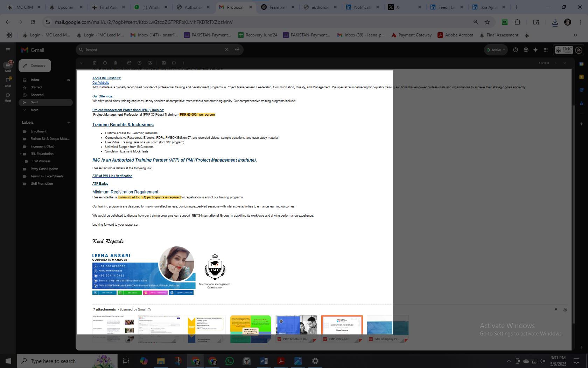Viewport: 588px width, 368px height.
Task: Open File Explorer from taskbar
Action: pos(161,361)
